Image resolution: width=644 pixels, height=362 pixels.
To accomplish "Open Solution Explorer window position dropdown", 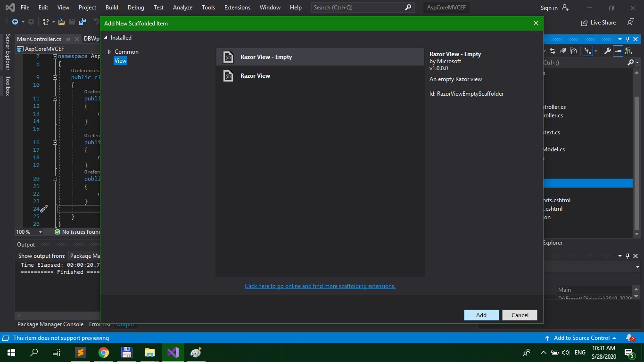I will (x=620, y=39).
